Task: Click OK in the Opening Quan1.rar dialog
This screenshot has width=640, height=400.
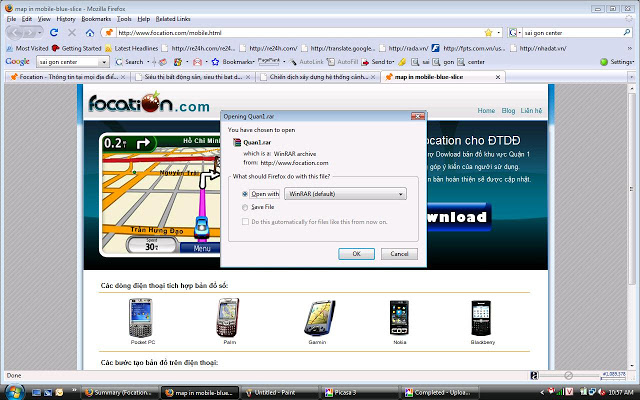Action: 356,254
